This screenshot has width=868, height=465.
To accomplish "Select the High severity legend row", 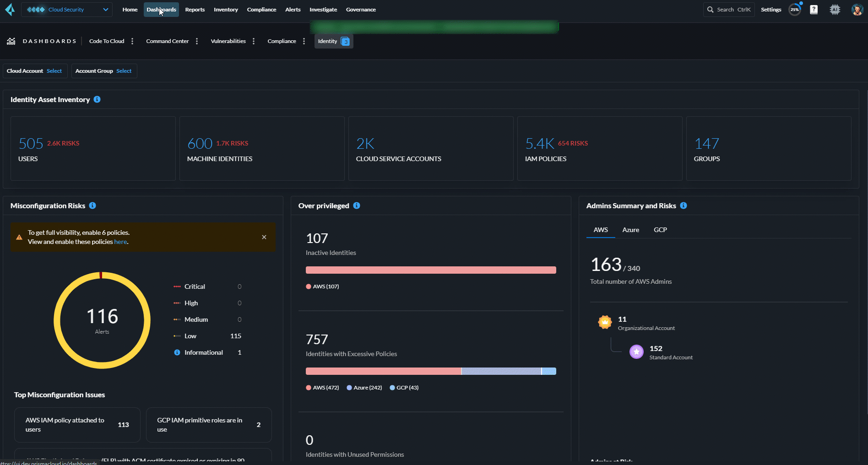I will pyautogui.click(x=207, y=303).
